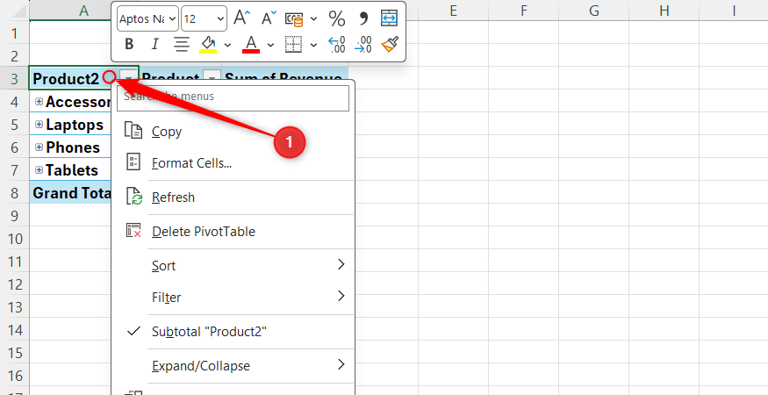Image resolution: width=768 pixels, height=395 pixels.
Task: Click the center align icon
Action: pyautogui.click(x=181, y=45)
